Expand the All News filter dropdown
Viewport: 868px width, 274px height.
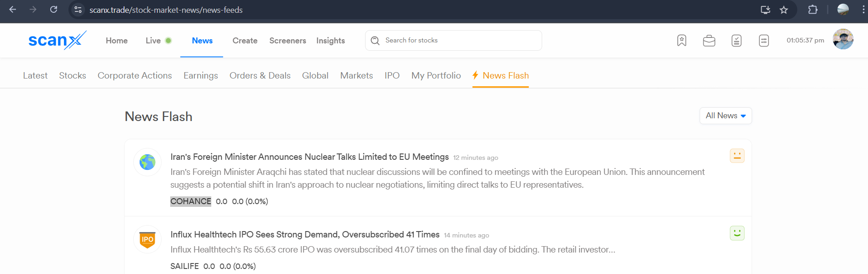(726, 116)
